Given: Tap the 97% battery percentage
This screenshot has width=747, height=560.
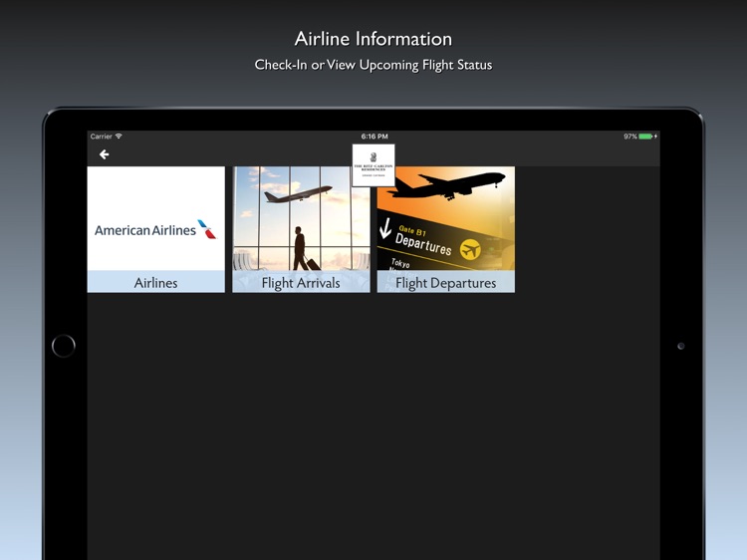Looking at the screenshot, I should pyautogui.click(x=630, y=137).
